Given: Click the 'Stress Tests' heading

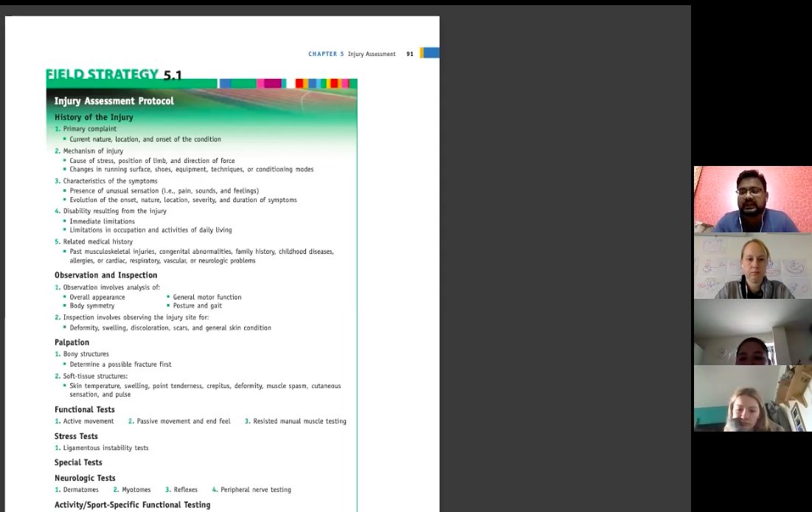Looking at the screenshot, I should point(76,436).
